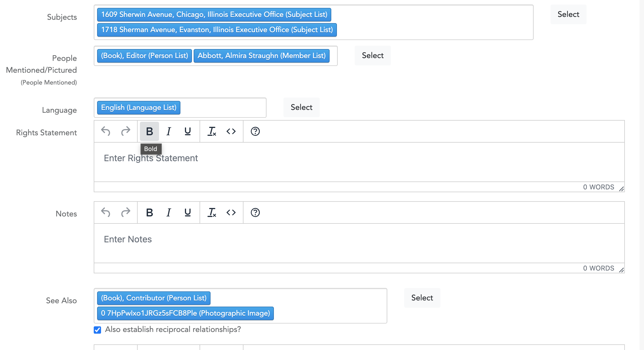Click into the Enter Notes text area
Screen dimensions: 644x350
(x=359, y=243)
